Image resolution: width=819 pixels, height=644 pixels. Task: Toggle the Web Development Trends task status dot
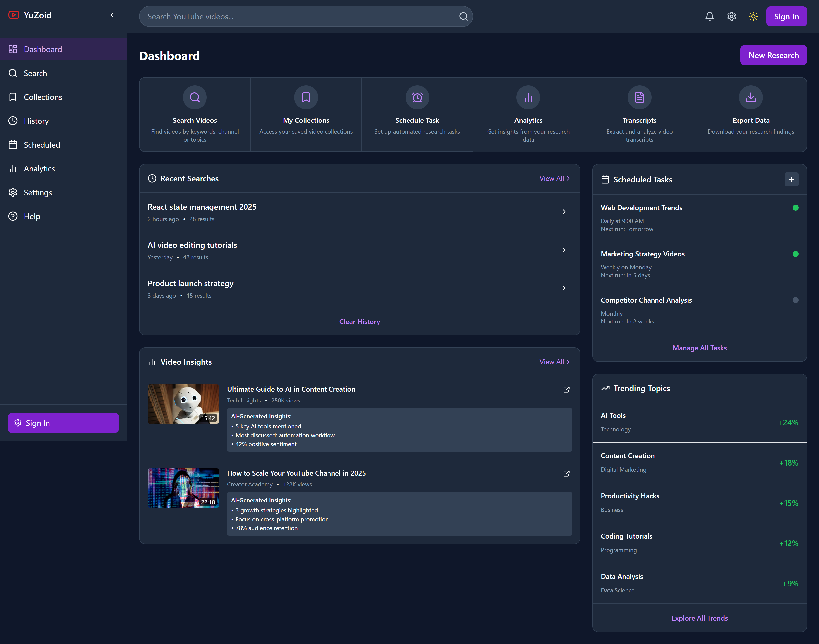pyautogui.click(x=796, y=207)
